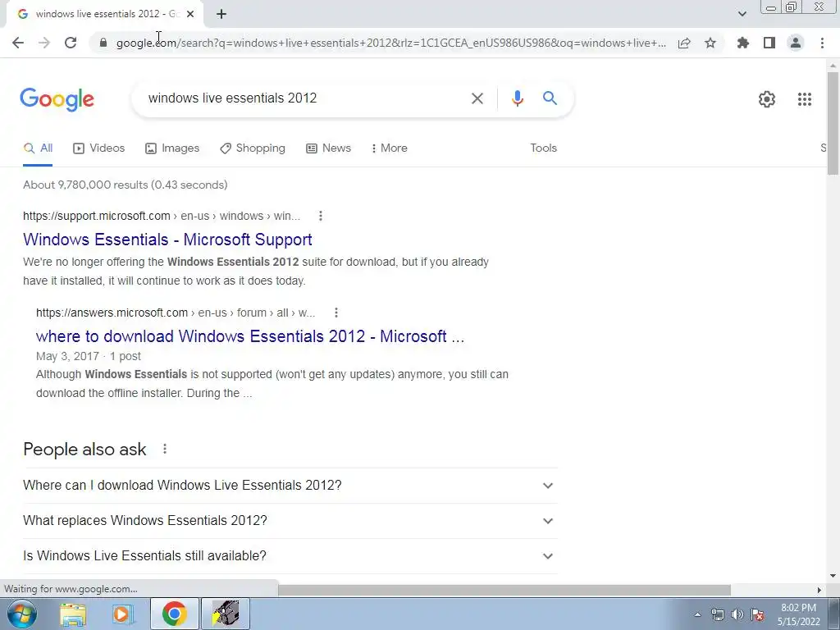Click Chrome icon in taskbar

[x=174, y=614]
